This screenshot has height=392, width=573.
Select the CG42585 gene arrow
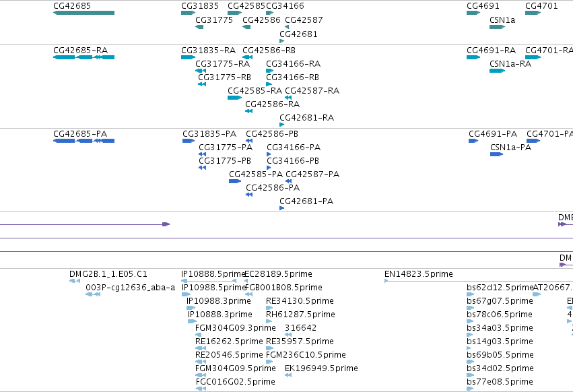coord(234,13)
